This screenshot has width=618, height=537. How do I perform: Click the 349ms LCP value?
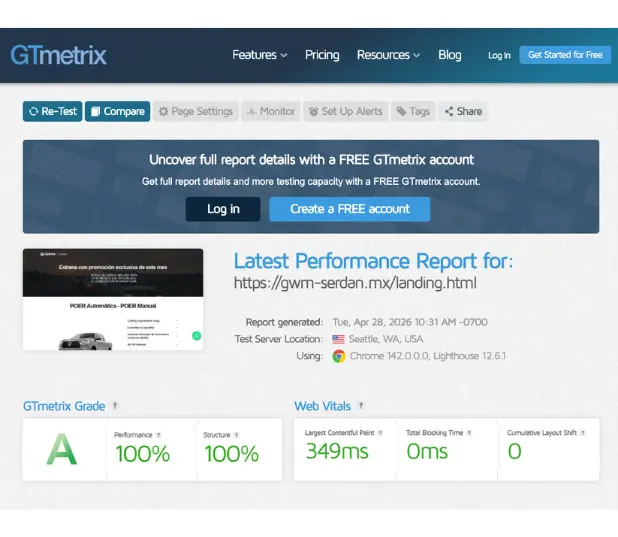coord(337,451)
